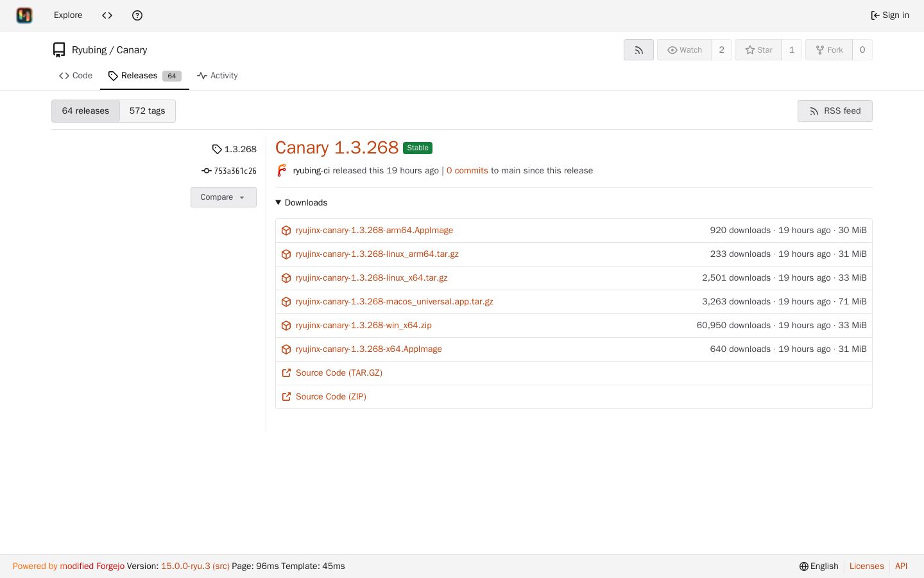This screenshot has width=924, height=578.
Task: Open the modified Forgejo link
Action: tap(92, 566)
